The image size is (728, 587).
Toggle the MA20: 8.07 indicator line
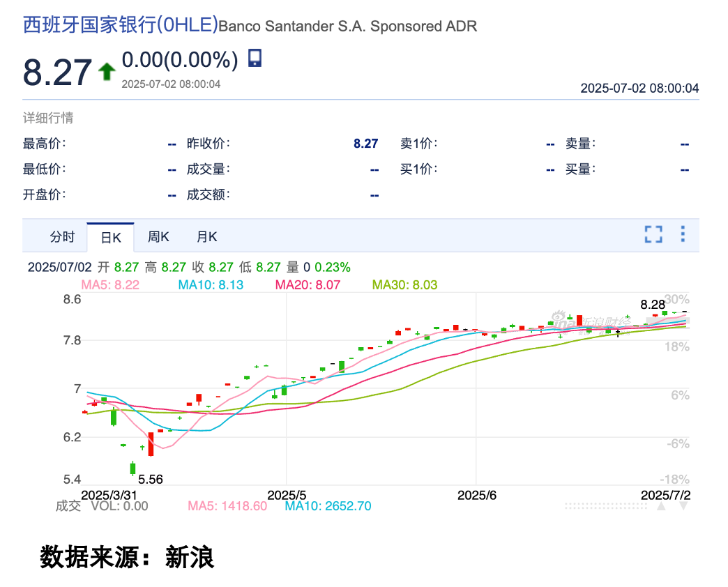pos(308,284)
